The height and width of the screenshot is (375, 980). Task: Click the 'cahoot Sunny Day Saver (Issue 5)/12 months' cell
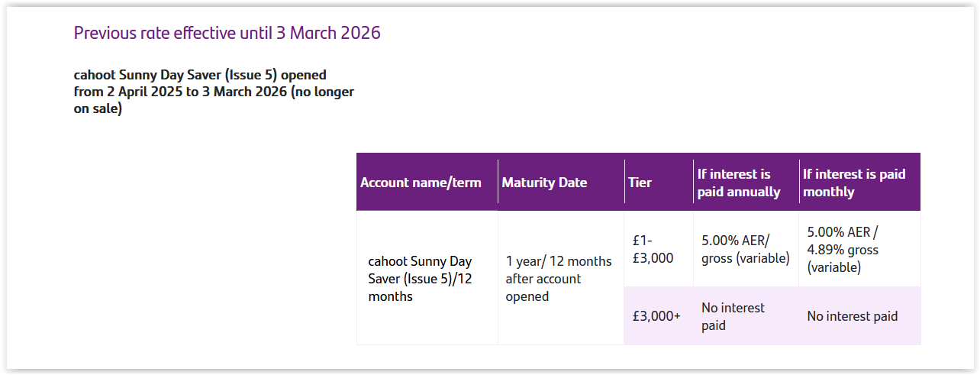(420, 279)
